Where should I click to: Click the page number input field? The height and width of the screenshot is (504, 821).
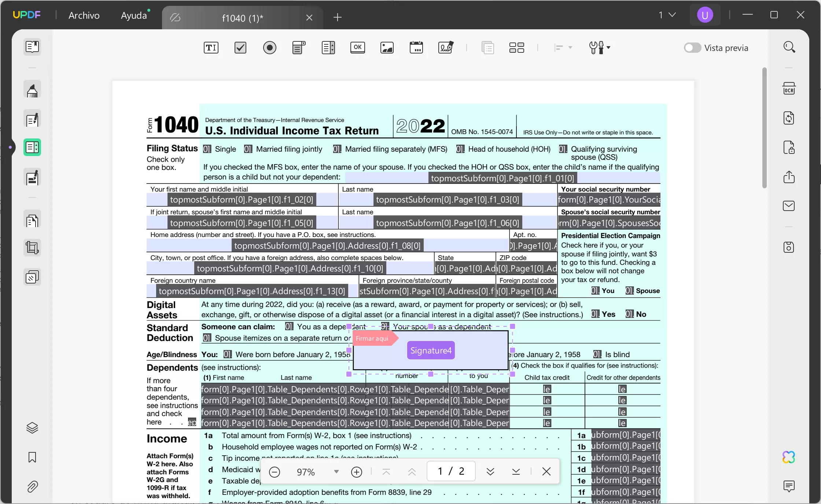pyautogui.click(x=451, y=471)
